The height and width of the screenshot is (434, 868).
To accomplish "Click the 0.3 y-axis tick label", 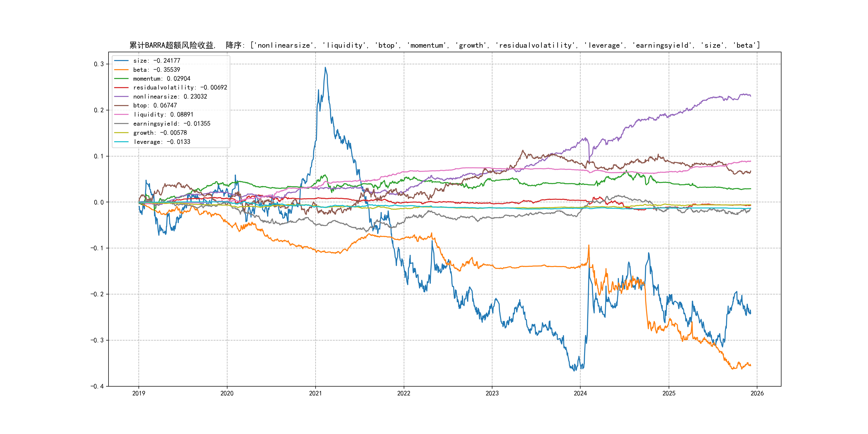I will point(99,64).
